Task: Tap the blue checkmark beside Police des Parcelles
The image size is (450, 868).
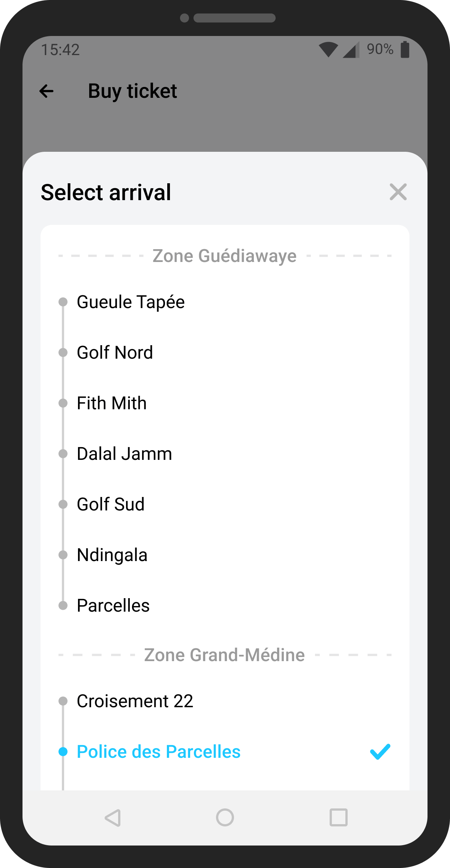Action: pyautogui.click(x=380, y=751)
